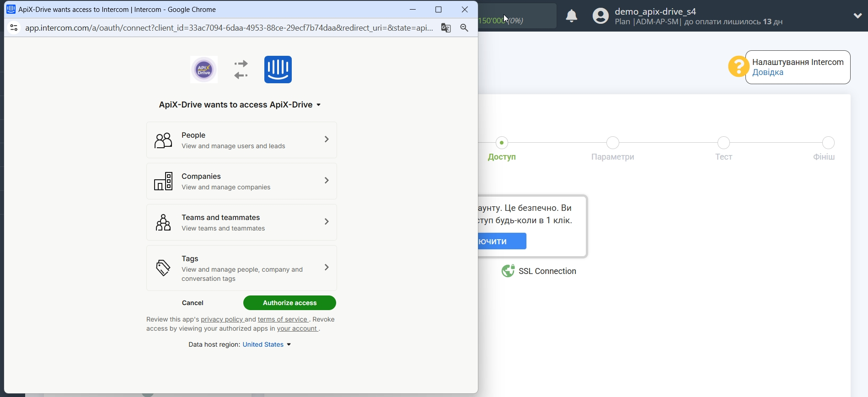The height and width of the screenshot is (397, 868).
Task: Click the blue connect button in ApiX-Drive window
Action: point(503,241)
